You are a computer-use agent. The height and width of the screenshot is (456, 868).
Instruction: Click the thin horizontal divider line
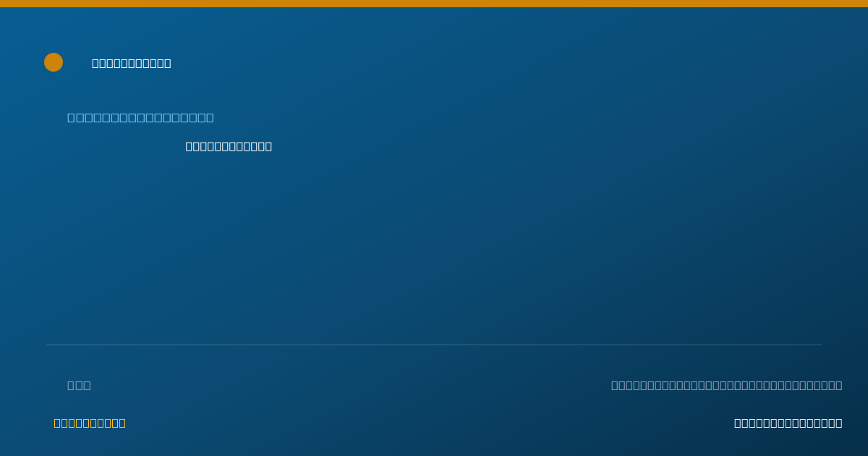(x=434, y=345)
